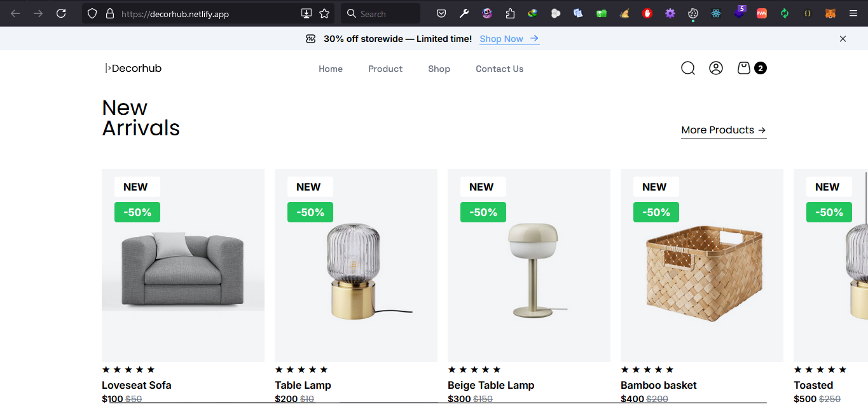868x411 pixels.
Task: Open the Firefox hamburger application menu
Action: tap(853, 13)
